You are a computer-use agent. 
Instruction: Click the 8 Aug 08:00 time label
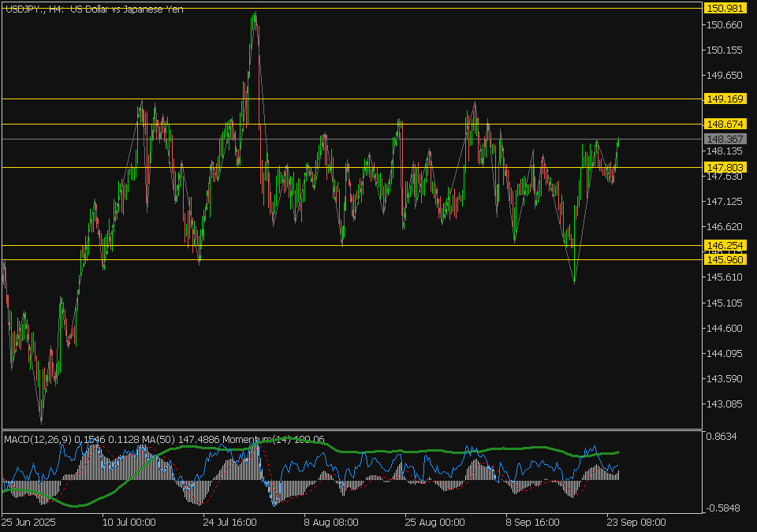(331, 523)
